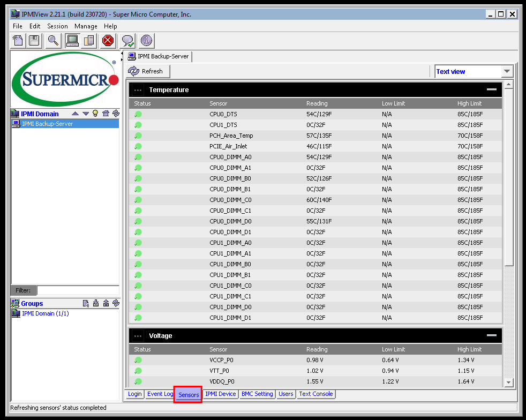Click the first icon in the Groups header

click(86, 303)
